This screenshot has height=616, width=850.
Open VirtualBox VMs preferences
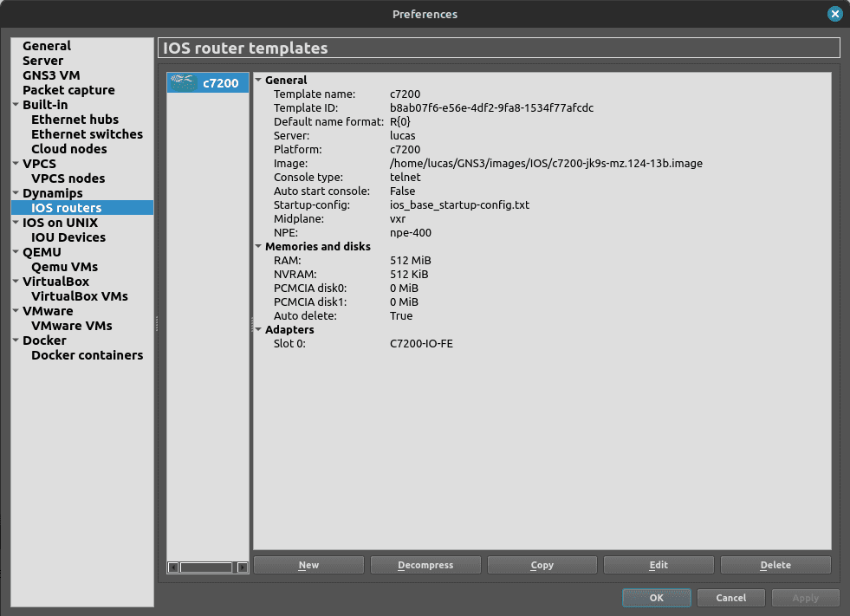(79, 296)
